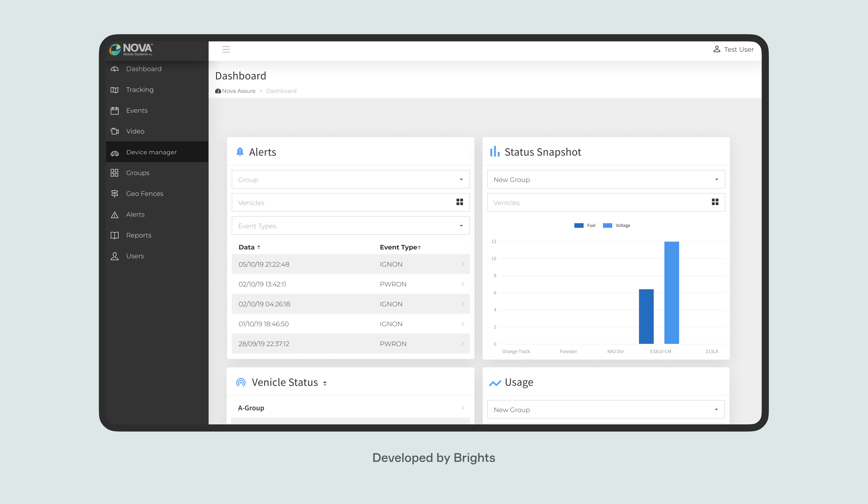The height and width of the screenshot is (504, 868).
Task: Open the Event Types dropdown
Action: (x=461, y=225)
